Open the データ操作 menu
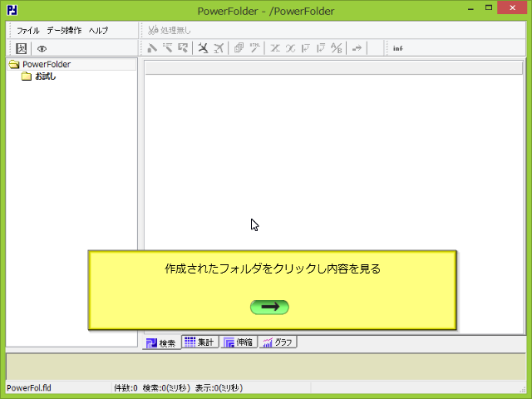This screenshot has height=399, width=532. (x=64, y=31)
